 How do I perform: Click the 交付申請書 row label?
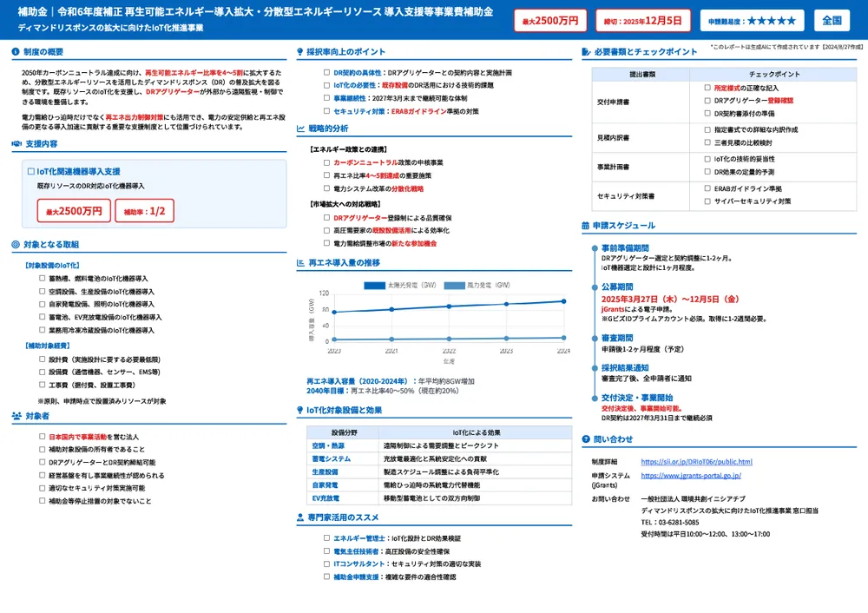point(613,102)
